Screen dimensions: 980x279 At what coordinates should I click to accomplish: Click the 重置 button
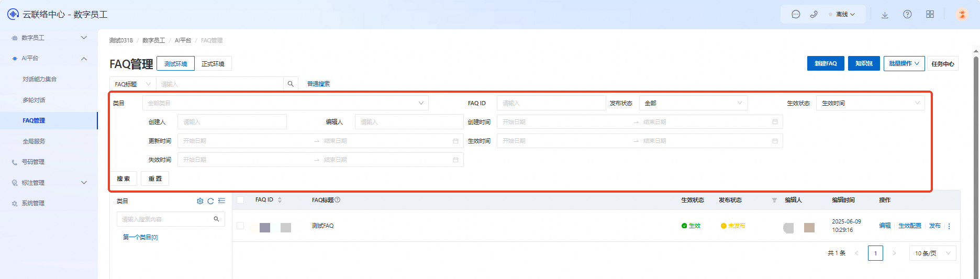tap(155, 178)
